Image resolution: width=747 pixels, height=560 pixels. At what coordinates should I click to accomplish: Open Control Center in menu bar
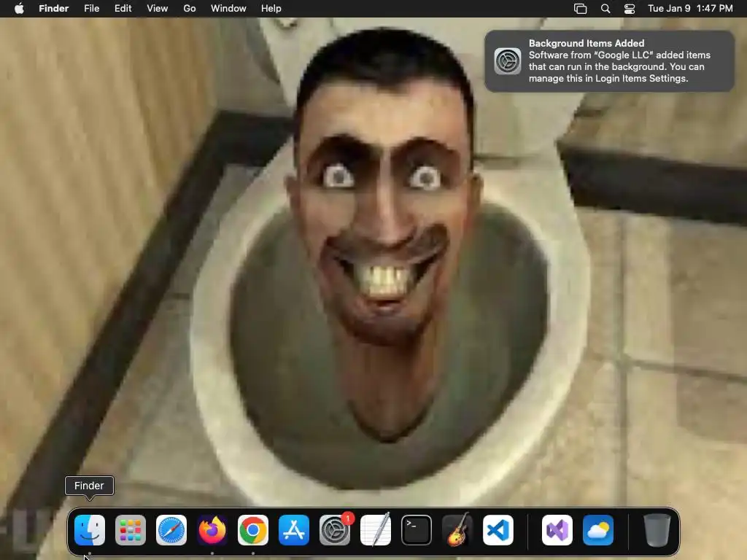pos(630,9)
